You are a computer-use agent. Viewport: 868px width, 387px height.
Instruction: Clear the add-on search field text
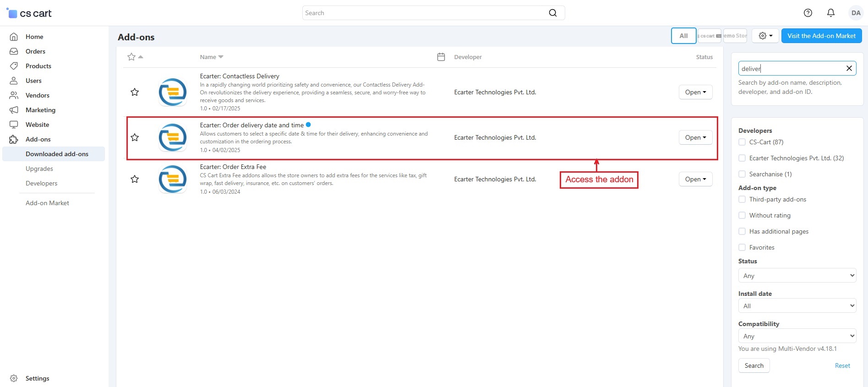click(849, 68)
